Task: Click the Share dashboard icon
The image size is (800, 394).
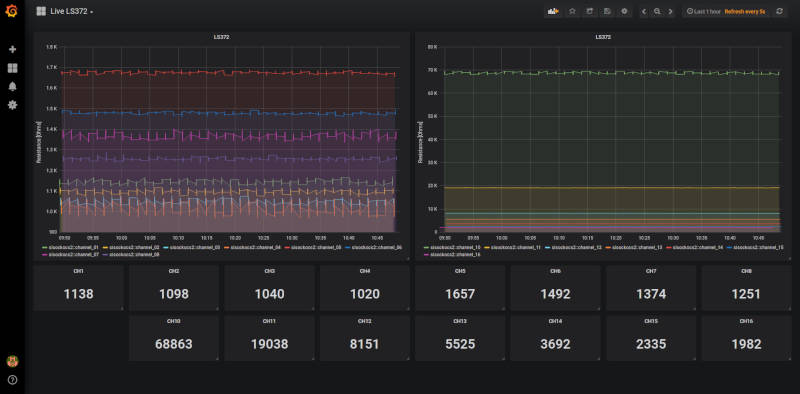Action: [589, 11]
